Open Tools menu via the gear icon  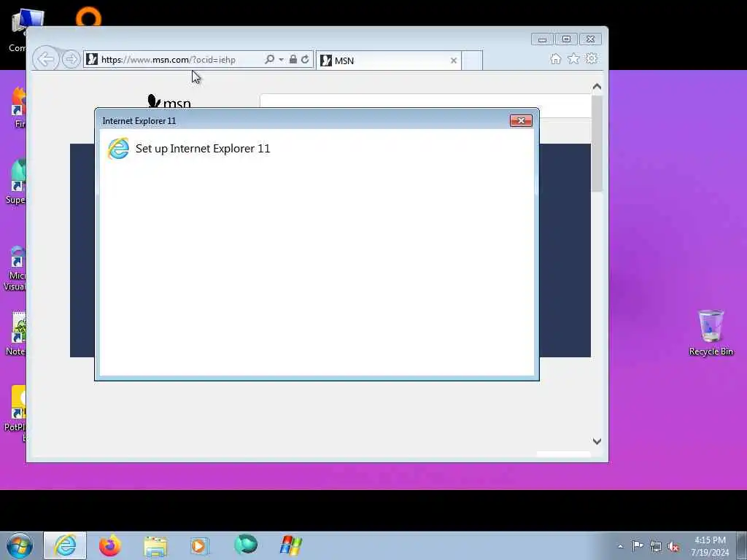[592, 58]
